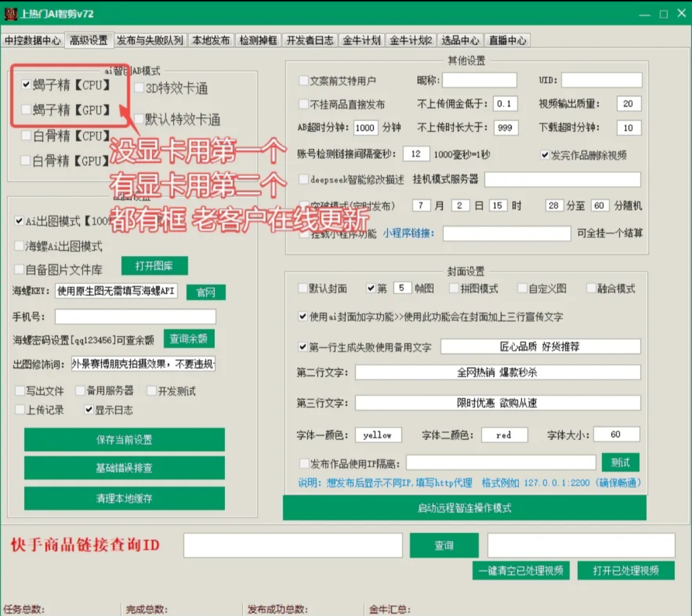Click 挂机模式服务器 input field
The height and width of the screenshot is (616, 692).
tap(563, 179)
